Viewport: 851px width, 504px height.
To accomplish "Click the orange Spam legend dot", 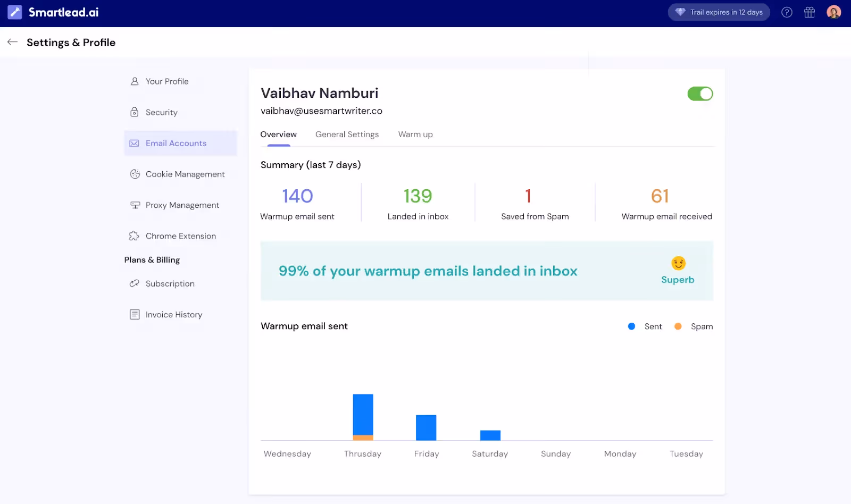I will [678, 326].
